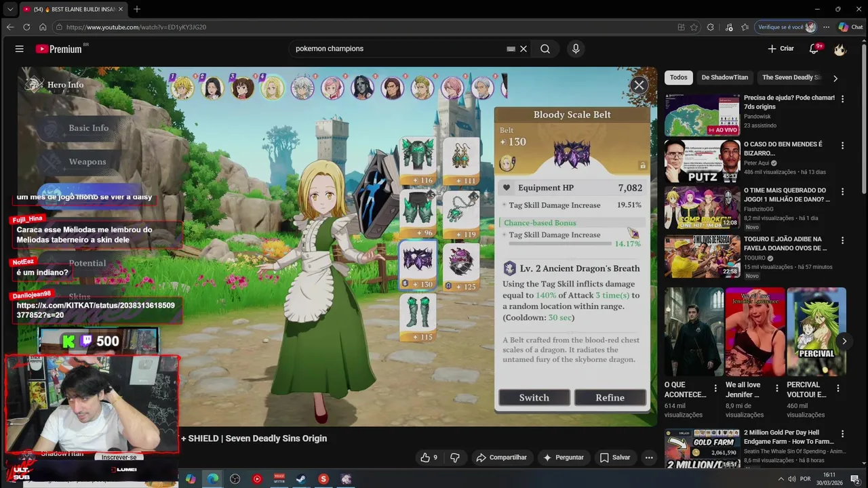Dislike the video with thumbs down
This screenshot has width=868, height=488.
(455, 457)
